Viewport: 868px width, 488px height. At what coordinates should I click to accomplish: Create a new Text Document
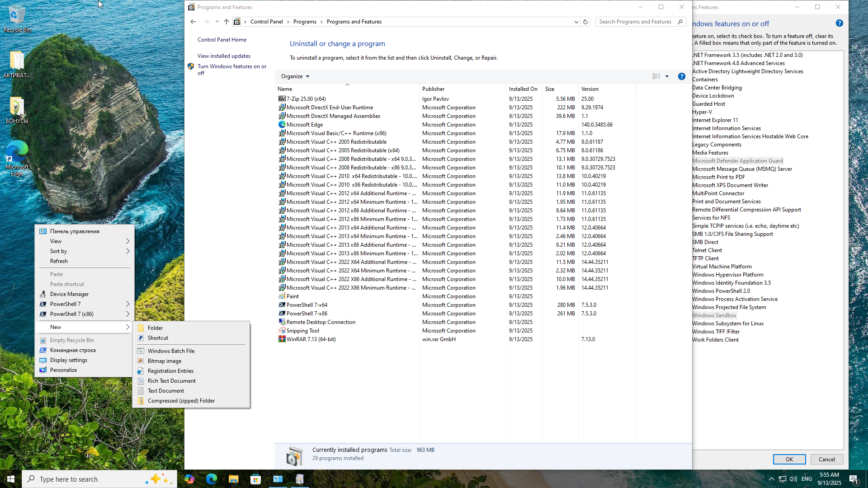[x=191, y=391]
